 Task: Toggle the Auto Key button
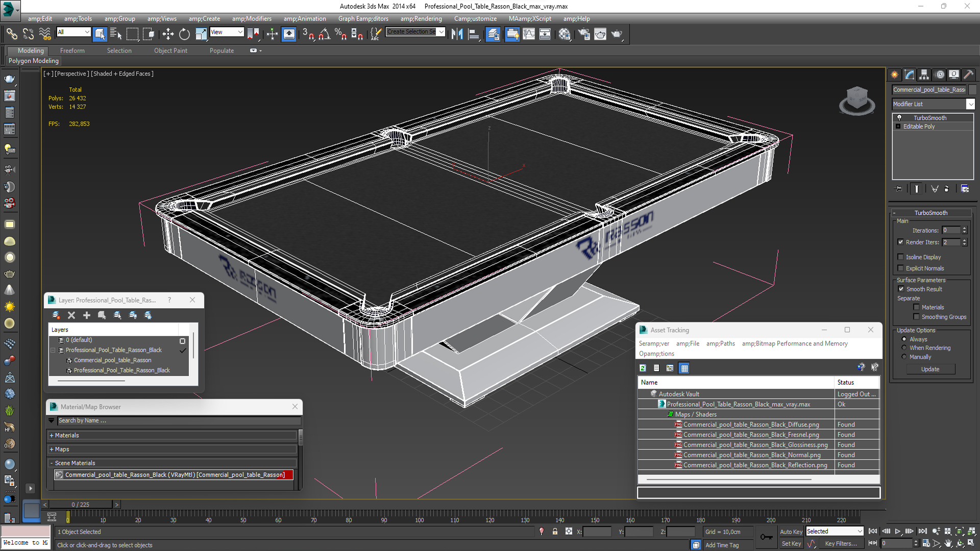coord(791,532)
